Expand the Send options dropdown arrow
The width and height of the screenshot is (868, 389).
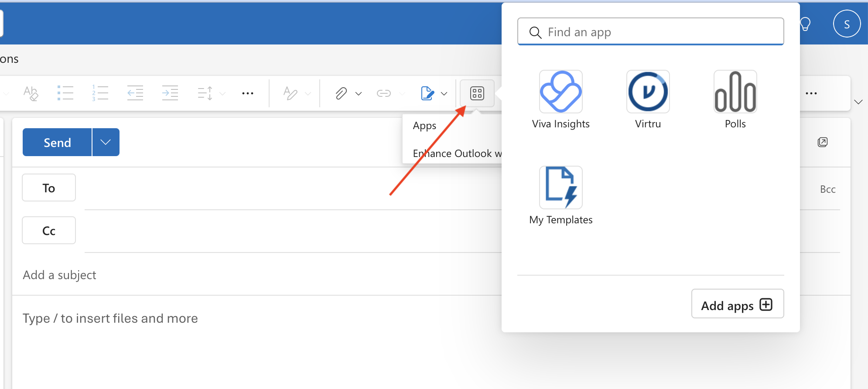106,142
